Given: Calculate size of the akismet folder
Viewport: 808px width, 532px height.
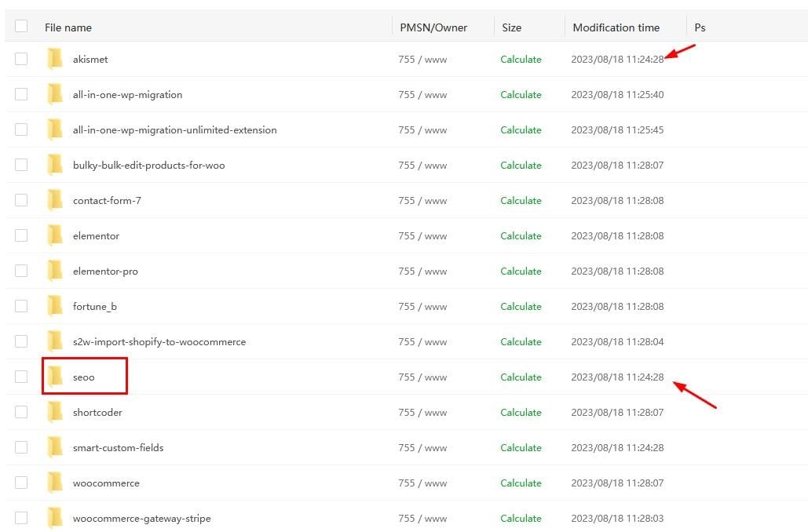Looking at the screenshot, I should (x=521, y=59).
